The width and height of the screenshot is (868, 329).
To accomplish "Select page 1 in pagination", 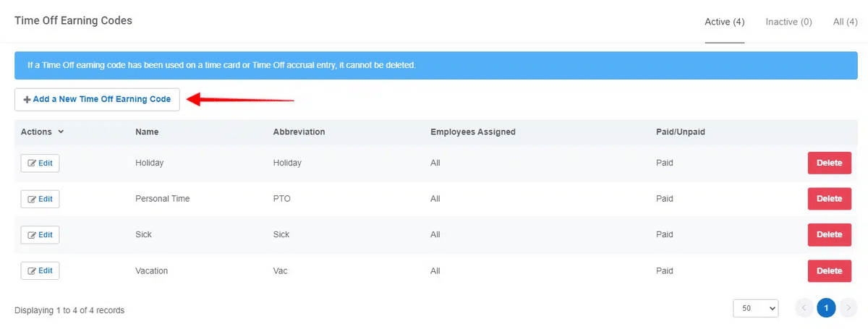I will 826,308.
